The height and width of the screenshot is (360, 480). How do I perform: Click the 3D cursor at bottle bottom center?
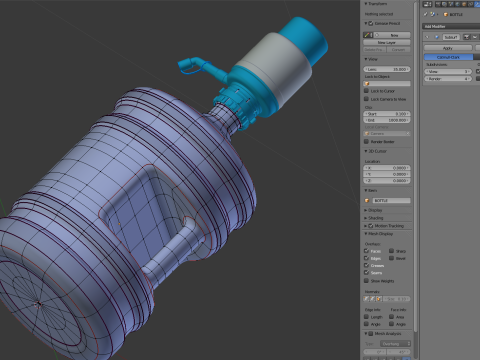[39, 304]
